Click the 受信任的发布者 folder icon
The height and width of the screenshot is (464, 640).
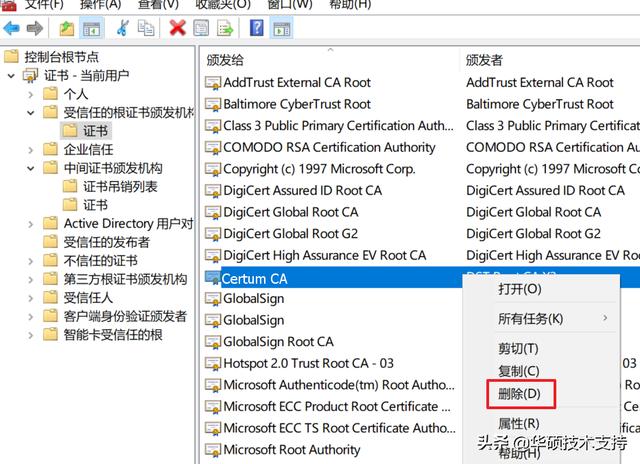pyautogui.click(x=51, y=242)
